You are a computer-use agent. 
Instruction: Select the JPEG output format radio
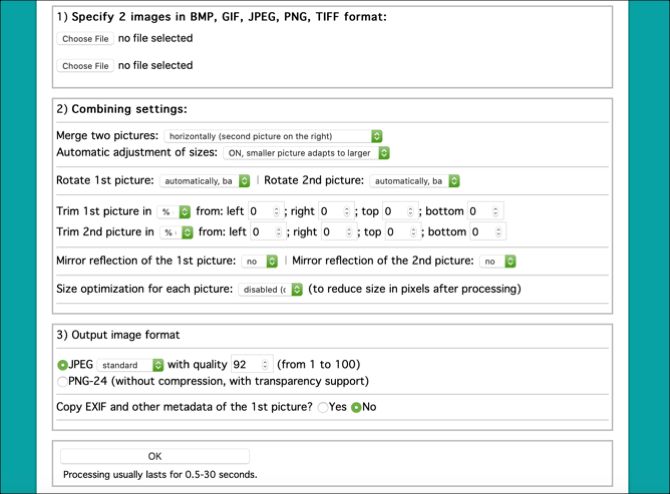click(63, 365)
